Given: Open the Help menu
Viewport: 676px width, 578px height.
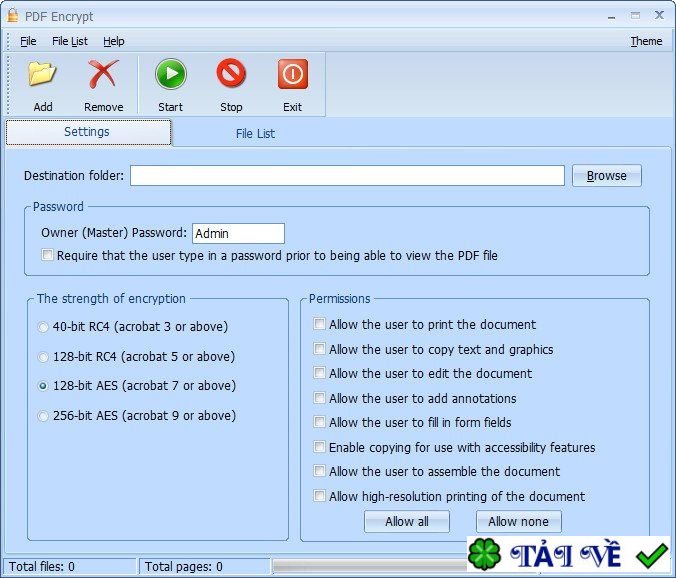Looking at the screenshot, I should coord(114,41).
